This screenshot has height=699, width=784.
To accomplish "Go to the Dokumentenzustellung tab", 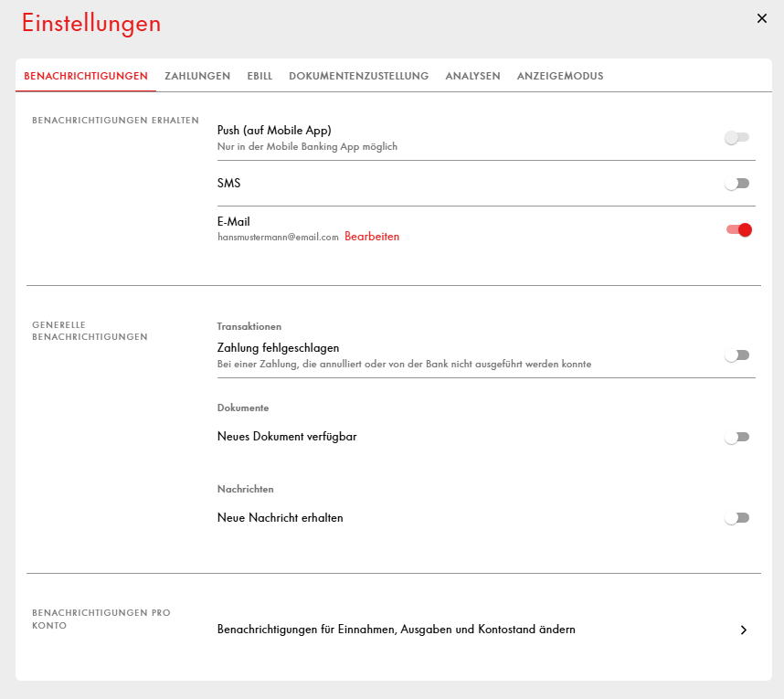I will pyautogui.click(x=358, y=76).
